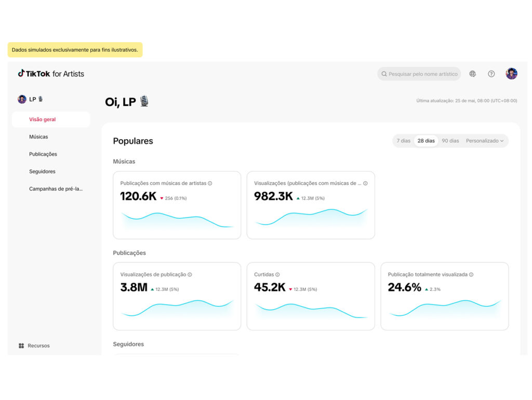Select the 7 dias time range
532x400 pixels.
(403, 141)
